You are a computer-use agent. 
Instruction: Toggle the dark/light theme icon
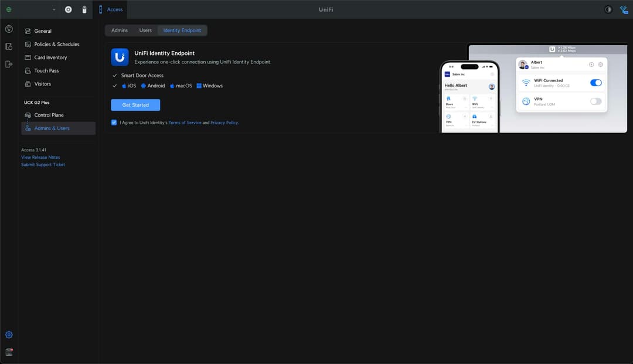coord(608,9)
